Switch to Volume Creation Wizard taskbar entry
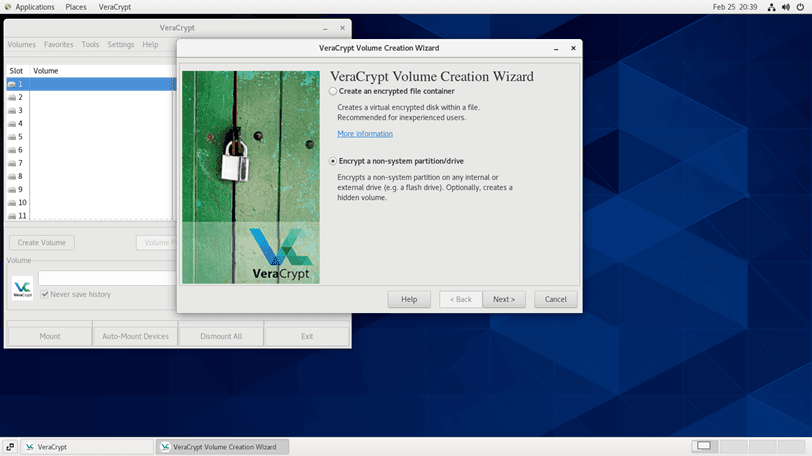This screenshot has height=456, width=812. 223,447
